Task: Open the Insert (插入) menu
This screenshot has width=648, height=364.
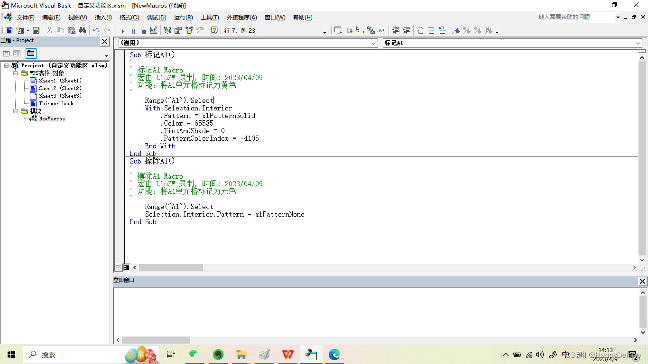Action: pos(103,17)
